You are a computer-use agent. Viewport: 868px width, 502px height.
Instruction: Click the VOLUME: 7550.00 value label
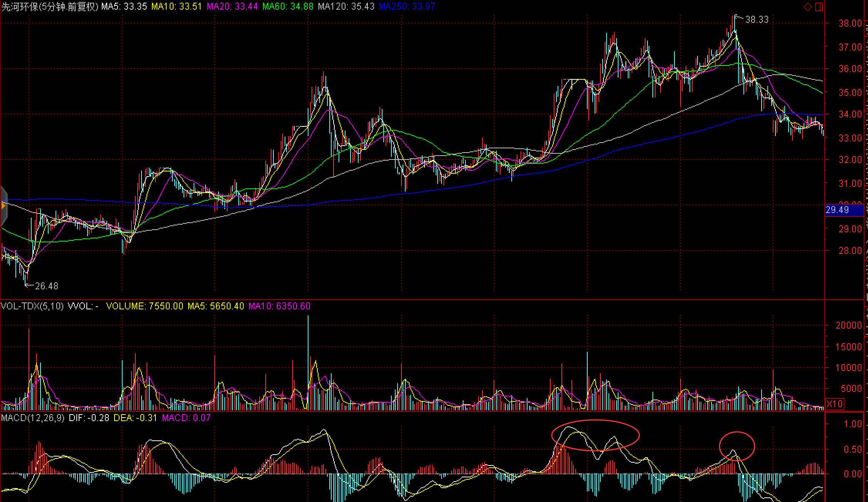click(x=145, y=306)
